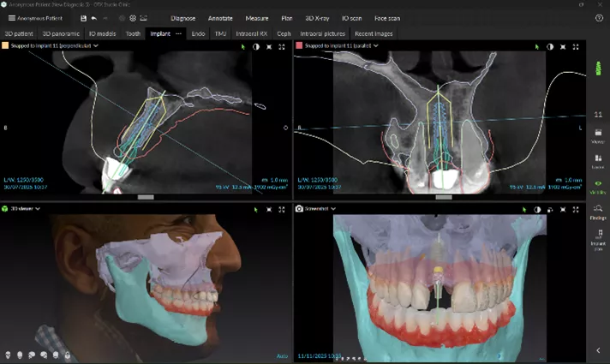Open the 3D viewer pane dropdown
The width and height of the screenshot is (610, 364).
39,208
